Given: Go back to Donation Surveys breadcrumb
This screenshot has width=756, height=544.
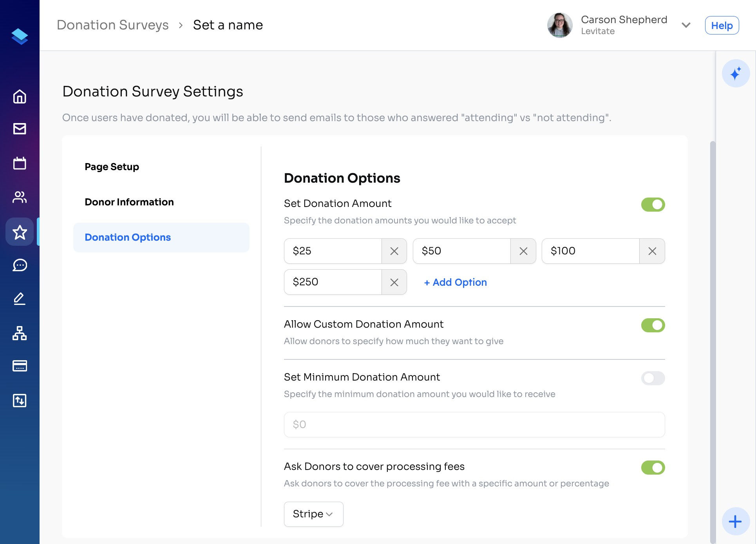Looking at the screenshot, I should point(113,25).
